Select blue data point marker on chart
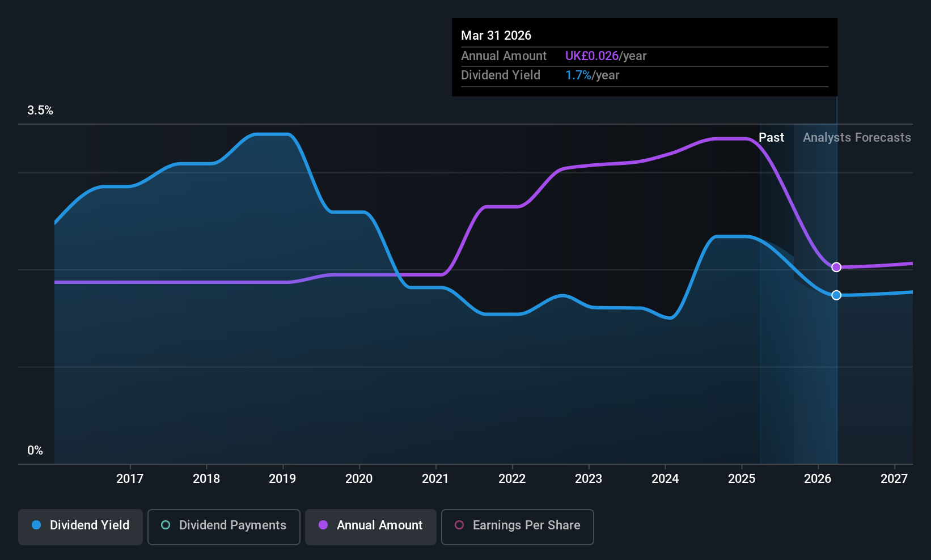 tap(836, 295)
